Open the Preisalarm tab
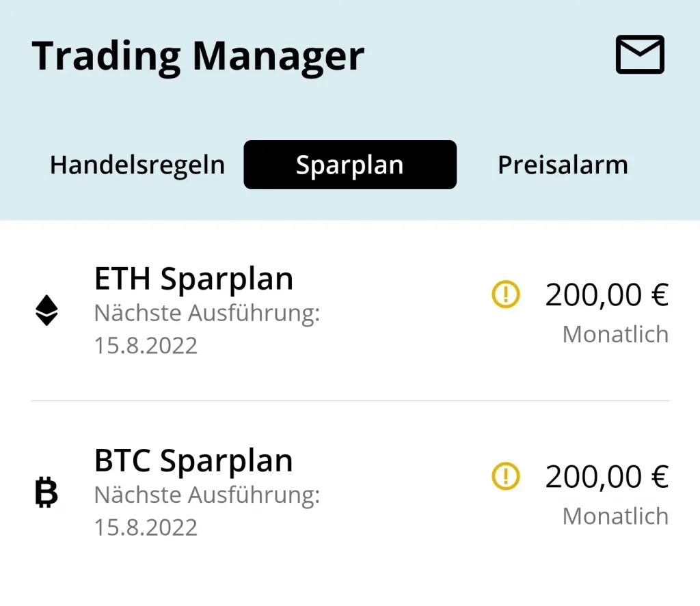 point(563,165)
